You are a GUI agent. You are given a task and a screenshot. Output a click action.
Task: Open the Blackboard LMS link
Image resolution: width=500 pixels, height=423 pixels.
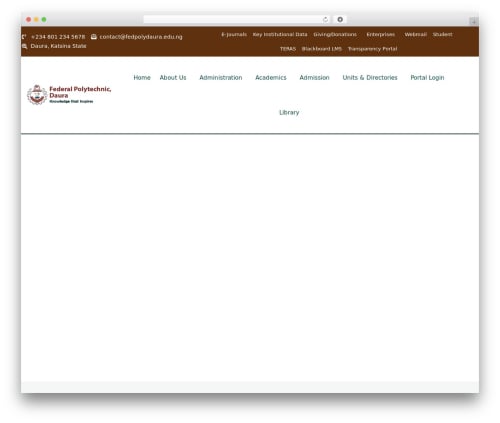(322, 49)
